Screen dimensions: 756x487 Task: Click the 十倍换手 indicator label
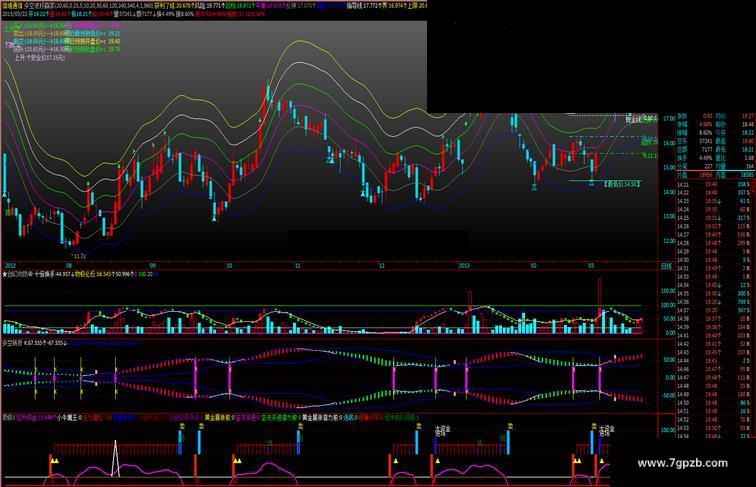pos(44,274)
